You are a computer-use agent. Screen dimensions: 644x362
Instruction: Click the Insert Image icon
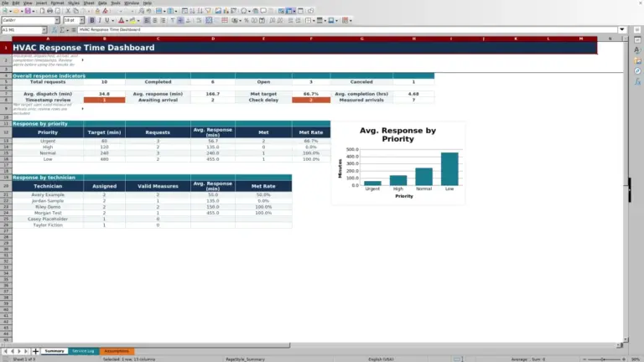[x=218, y=11]
